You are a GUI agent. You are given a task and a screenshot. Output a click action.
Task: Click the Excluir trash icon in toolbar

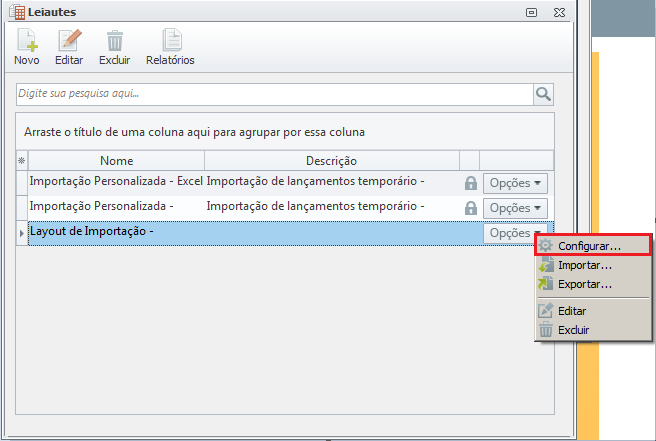pos(115,41)
